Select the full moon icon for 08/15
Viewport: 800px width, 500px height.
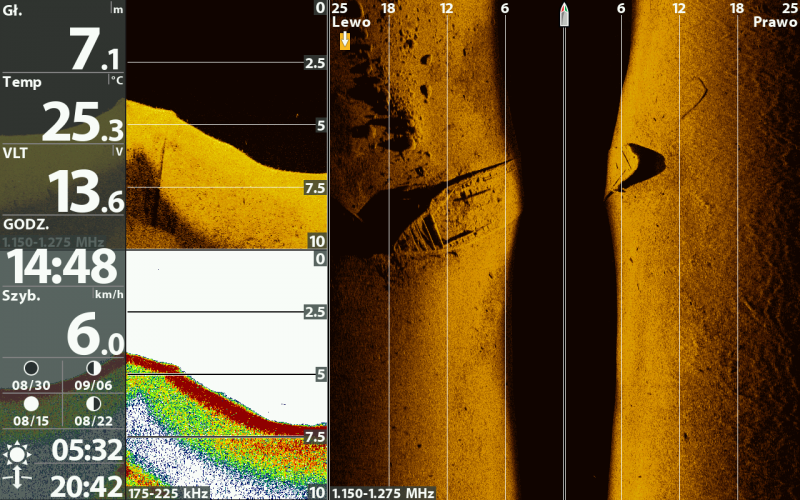pos(31,404)
